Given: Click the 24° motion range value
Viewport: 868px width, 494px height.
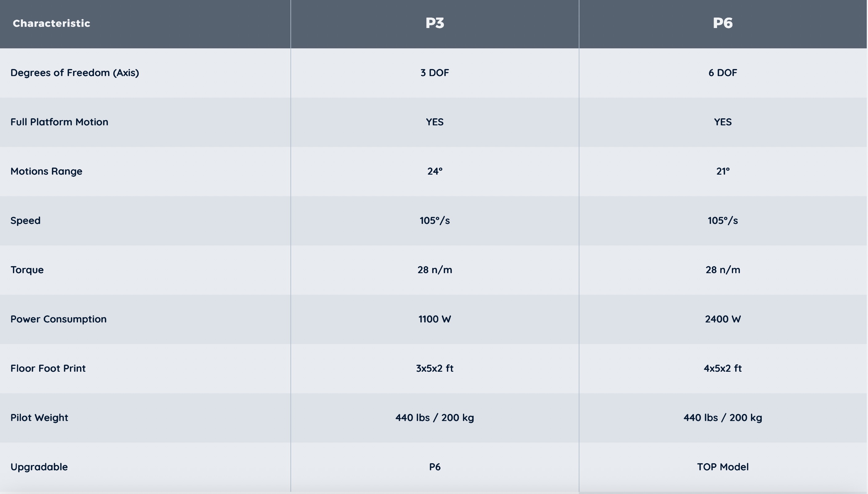Looking at the screenshot, I should tap(434, 171).
